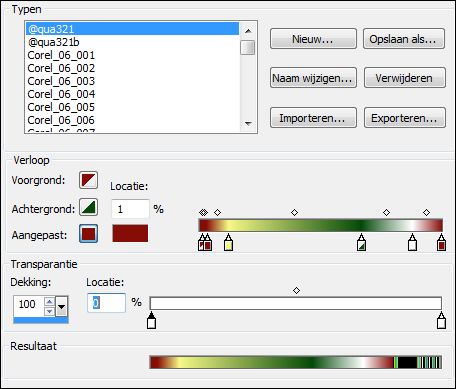The width and height of the screenshot is (456, 389).
Task: Select Corel_06_004 in the Typen list
Action: [132, 94]
